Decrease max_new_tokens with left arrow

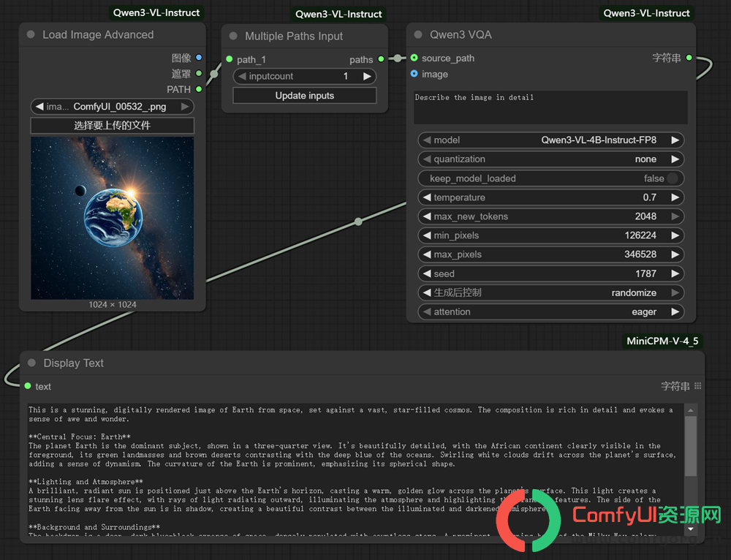pos(427,216)
